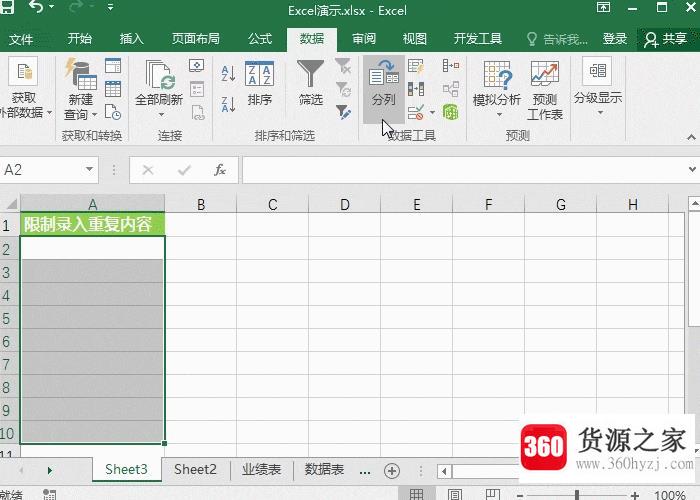The height and width of the screenshot is (500, 700).
Task: Expand the Data Validation dropdown arrow
Action: point(432,112)
